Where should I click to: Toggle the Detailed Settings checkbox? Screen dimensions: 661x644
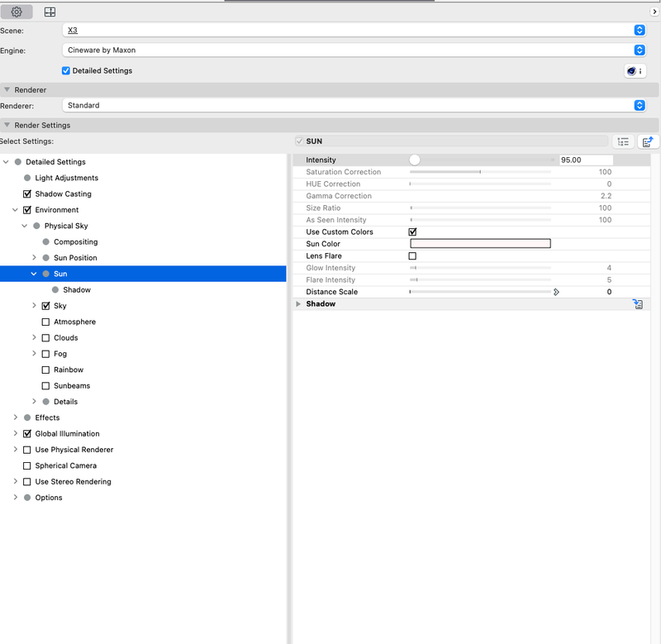66,70
